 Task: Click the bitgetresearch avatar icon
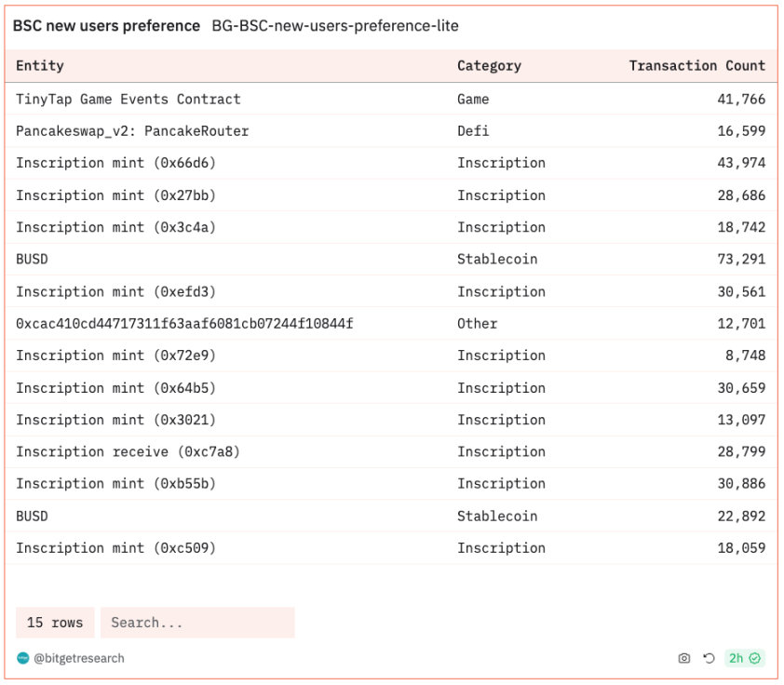point(23,658)
